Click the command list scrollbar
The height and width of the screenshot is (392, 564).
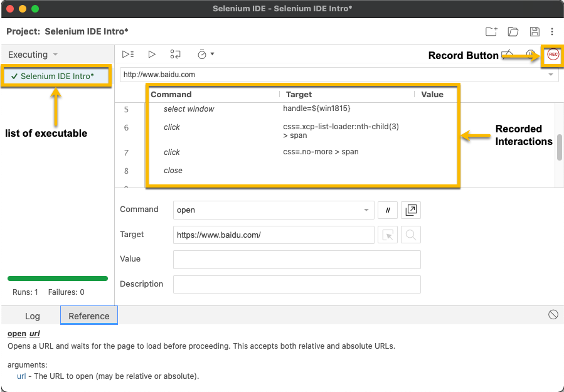[560, 147]
